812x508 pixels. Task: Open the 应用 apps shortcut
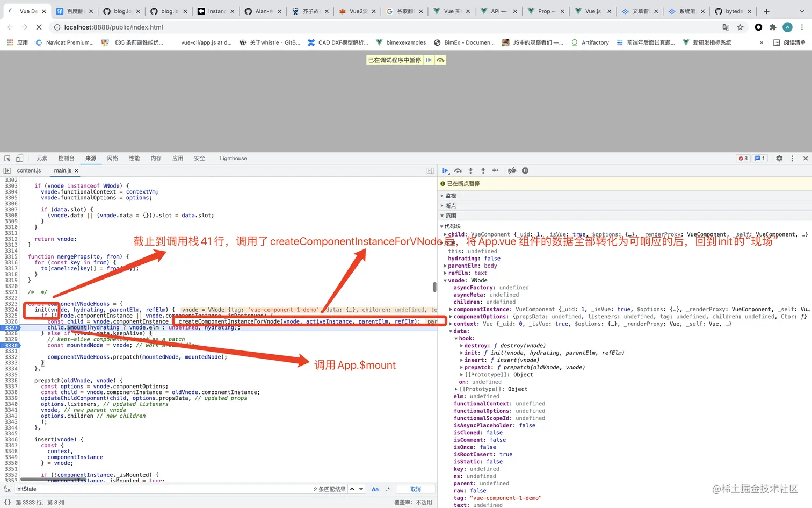17,42
